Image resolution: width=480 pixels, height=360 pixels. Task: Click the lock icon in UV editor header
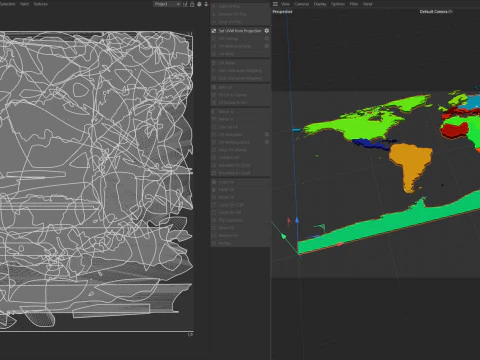pyautogui.click(x=192, y=4)
